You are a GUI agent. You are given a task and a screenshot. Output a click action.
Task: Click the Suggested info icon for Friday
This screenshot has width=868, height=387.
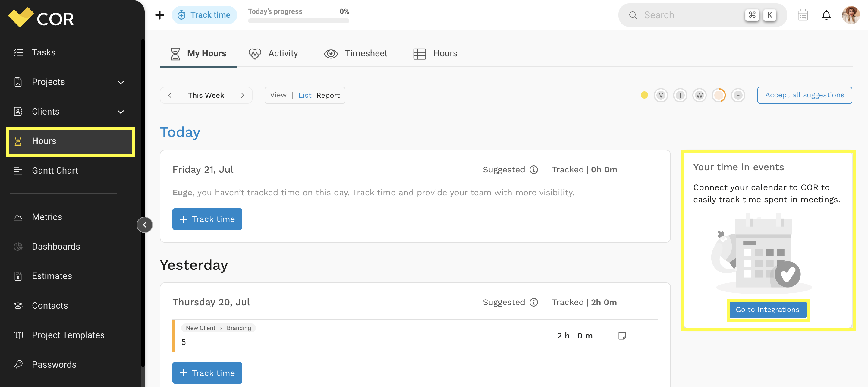[x=534, y=170]
